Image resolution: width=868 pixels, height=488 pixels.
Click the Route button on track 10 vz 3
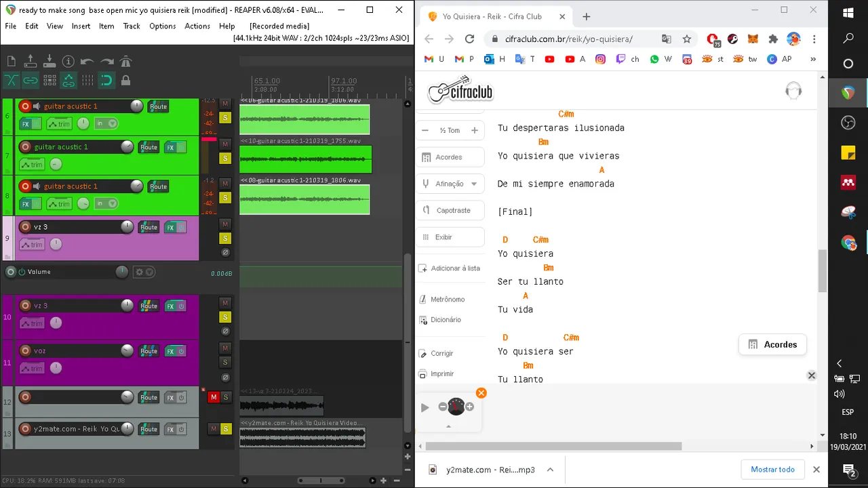coord(149,306)
